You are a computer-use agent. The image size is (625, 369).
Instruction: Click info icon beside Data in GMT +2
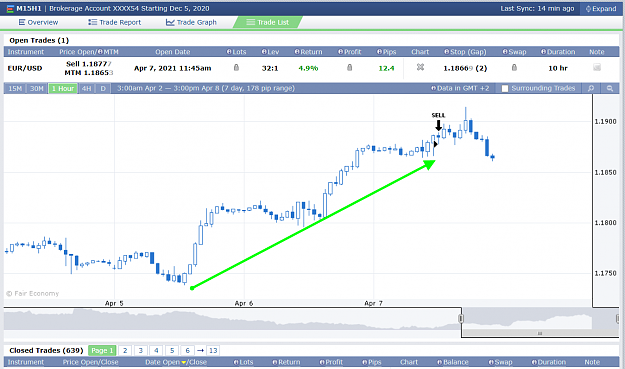click(x=434, y=88)
